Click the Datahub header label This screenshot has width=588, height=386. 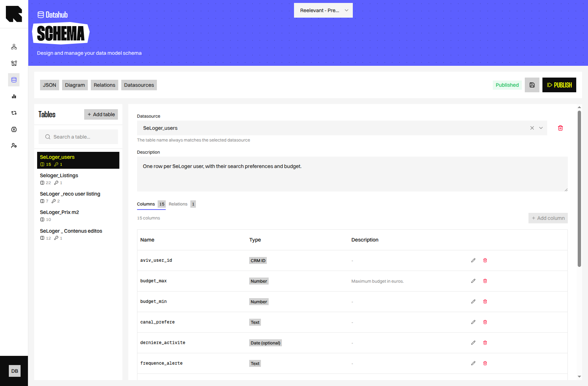[53, 15]
